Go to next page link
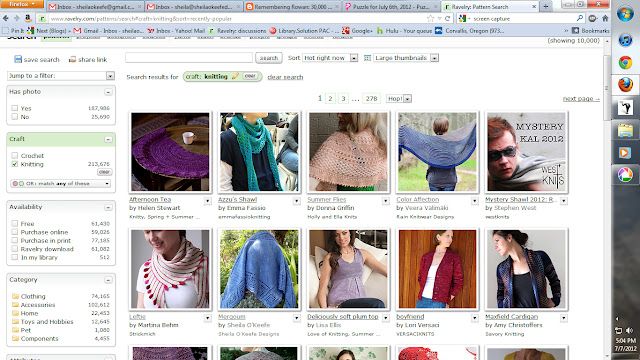This screenshot has height=360, width=640. 581,99
